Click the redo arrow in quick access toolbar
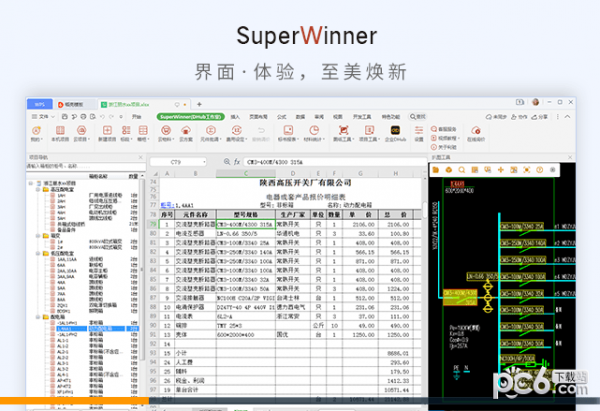600x411 pixels. [111, 116]
